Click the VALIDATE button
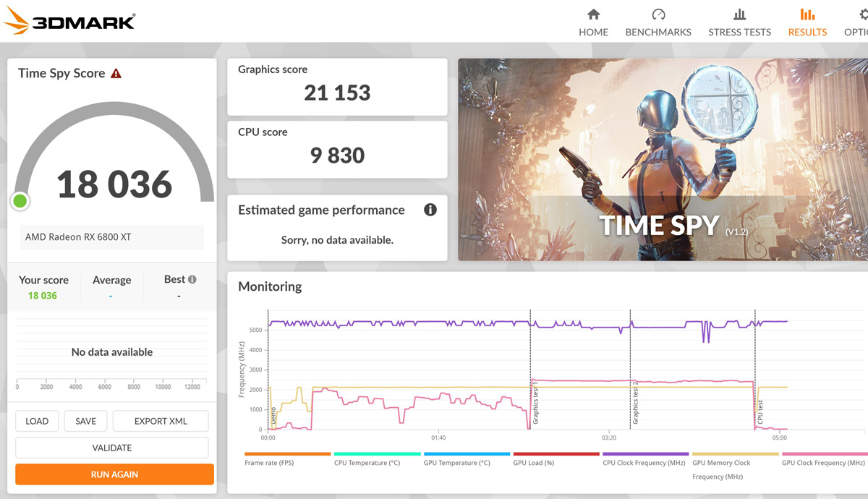Viewport: 868px width, 499px height. point(112,448)
